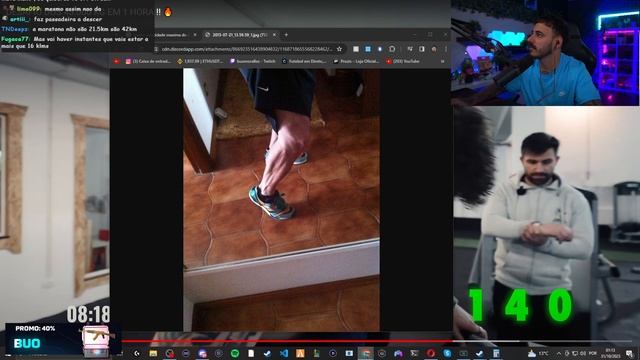Open the orange app icon in taskbar
Image resolution: width=640 pixels, height=360 pixels.
tap(300, 353)
